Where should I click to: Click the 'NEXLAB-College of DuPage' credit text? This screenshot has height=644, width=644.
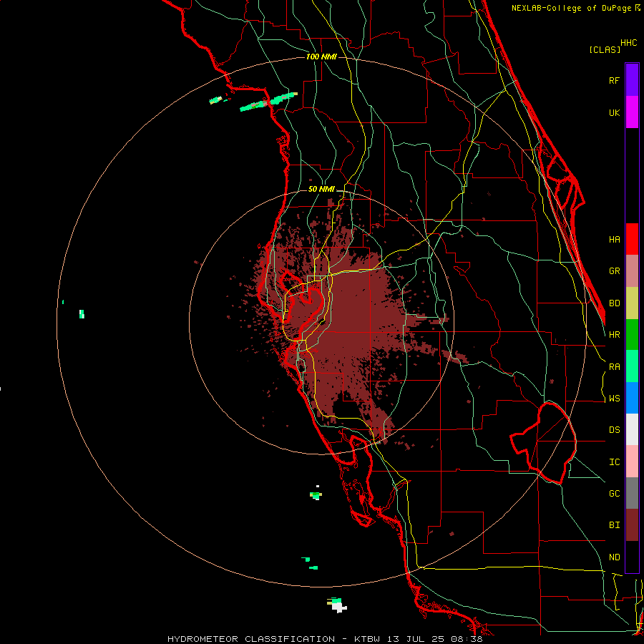tap(571, 8)
